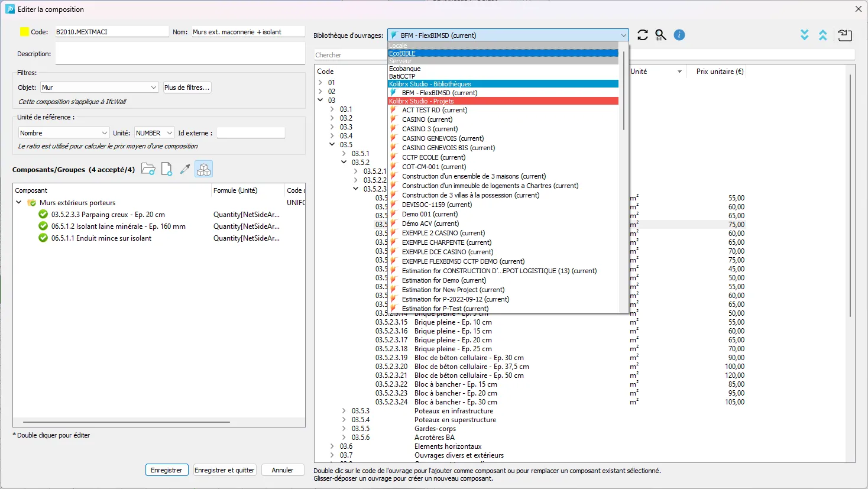868x489 pixels.
Task: Click the add new component document icon
Action: click(x=167, y=170)
